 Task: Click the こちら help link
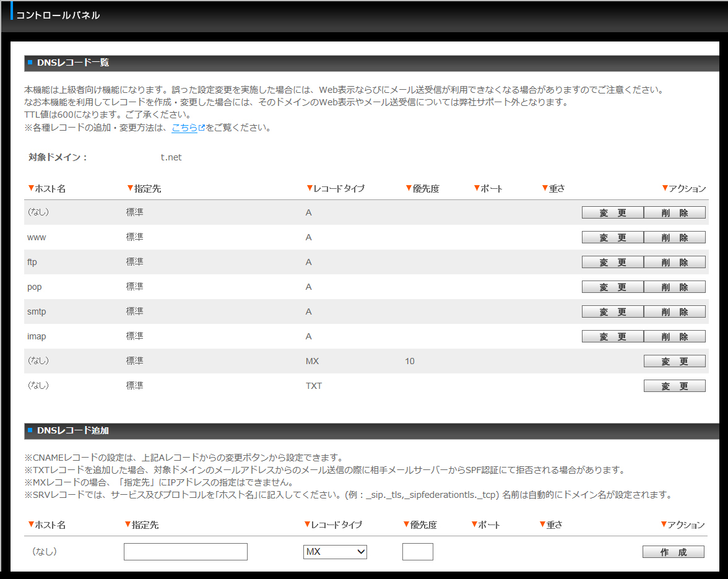184,128
